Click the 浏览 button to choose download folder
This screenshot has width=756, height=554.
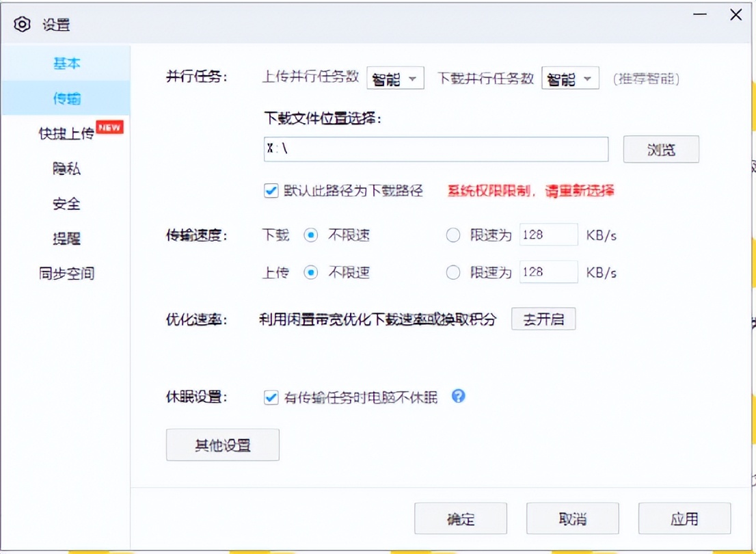(660, 149)
